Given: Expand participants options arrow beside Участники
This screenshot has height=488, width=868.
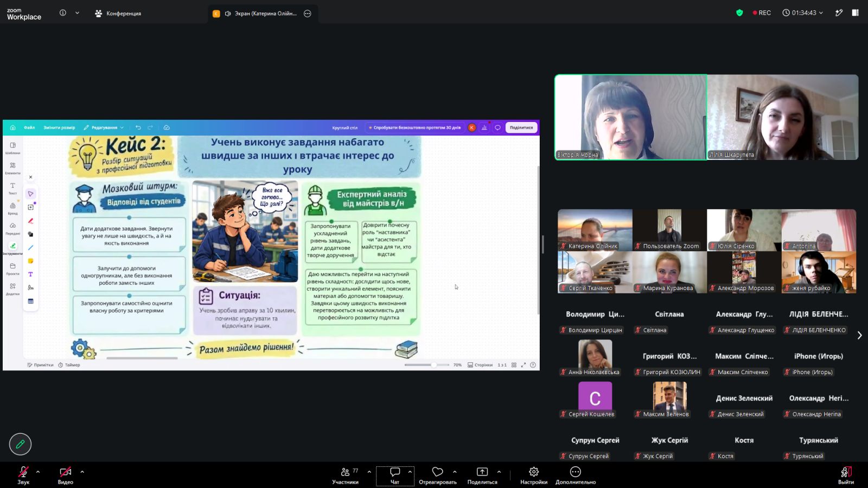Looking at the screenshot, I should (x=369, y=472).
